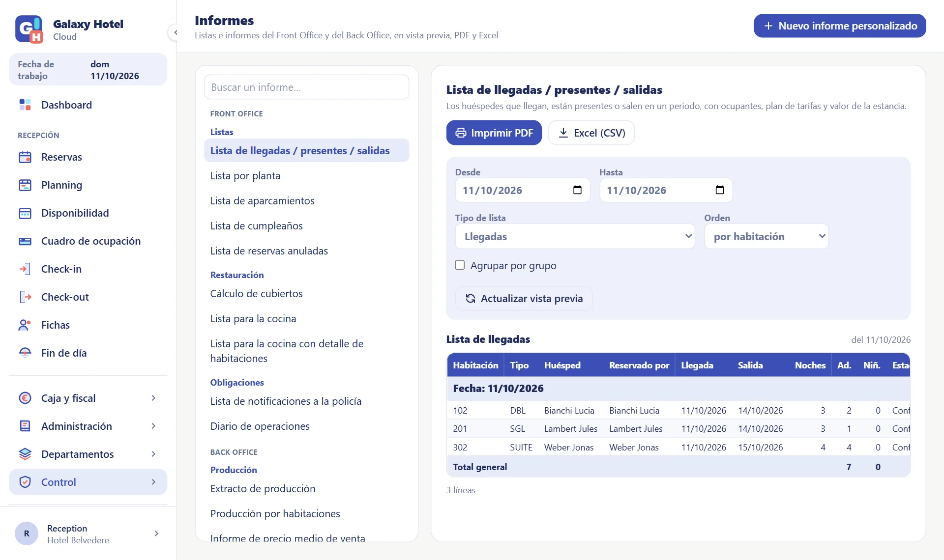Click the Fichas people icon
The image size is (944, 560).
(25, 325)
